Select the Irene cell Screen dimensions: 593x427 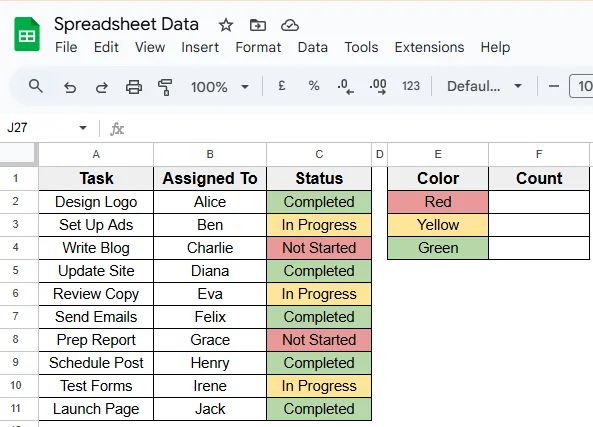coord(210,386)
